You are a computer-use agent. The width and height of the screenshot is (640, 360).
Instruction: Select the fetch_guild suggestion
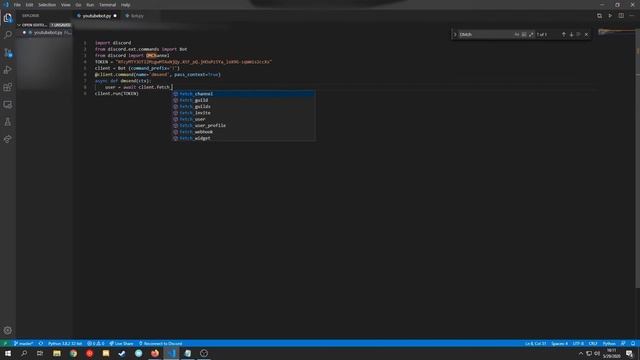243,100
